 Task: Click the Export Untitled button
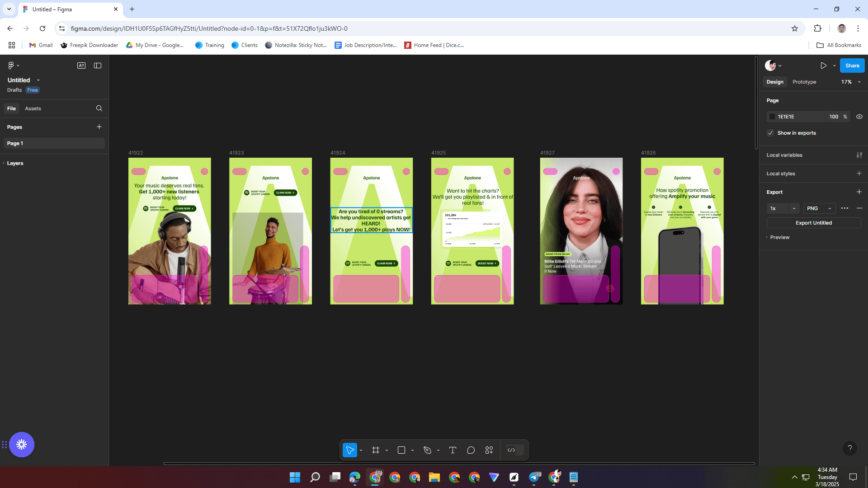[813, 223]
